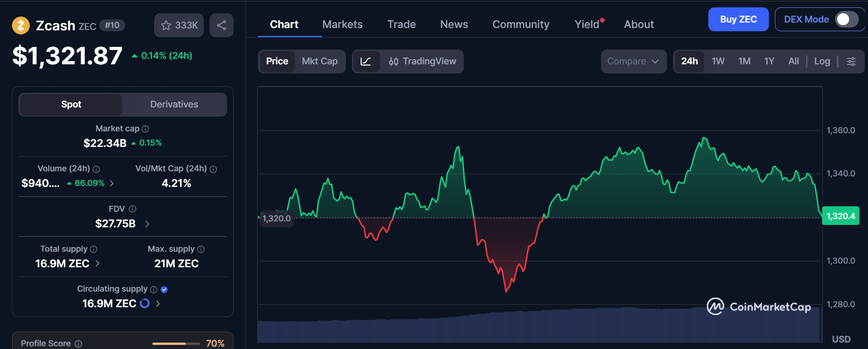The height and width of the screenshot is (349, 868).
Task: Click the Total supply info icon
Action: 94,249
